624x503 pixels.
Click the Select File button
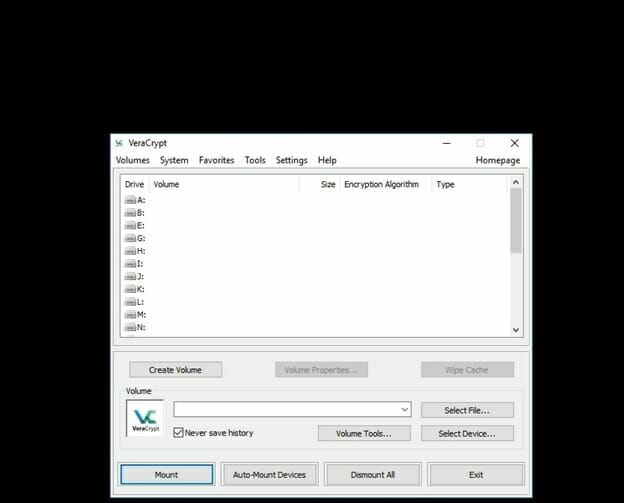click(x=467, y=410)
